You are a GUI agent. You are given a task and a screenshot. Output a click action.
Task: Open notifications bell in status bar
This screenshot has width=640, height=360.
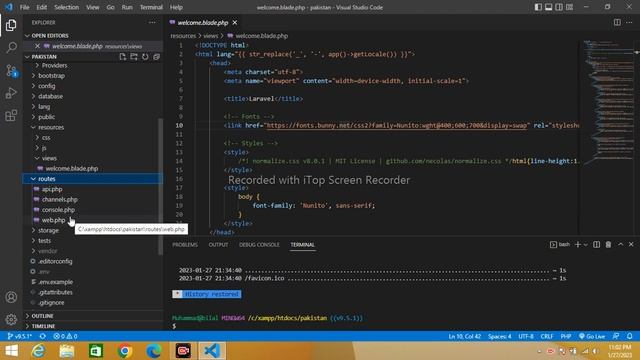coord(630,336)
